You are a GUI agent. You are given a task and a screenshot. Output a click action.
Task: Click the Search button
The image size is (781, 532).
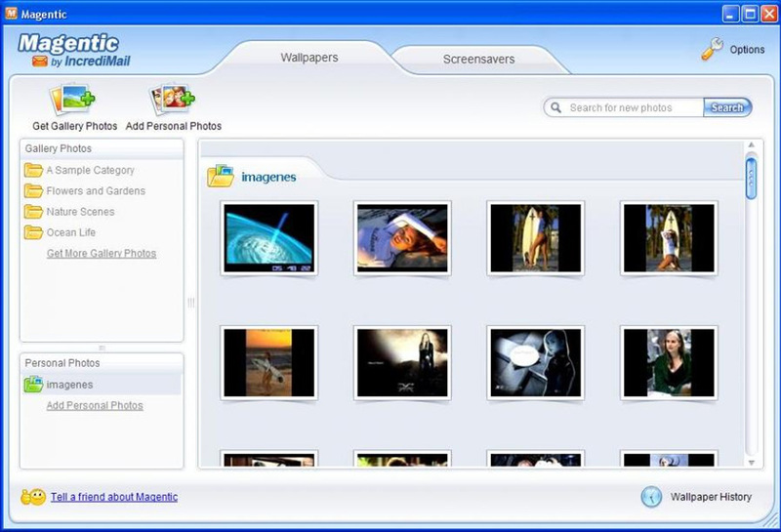coord(727,107)
